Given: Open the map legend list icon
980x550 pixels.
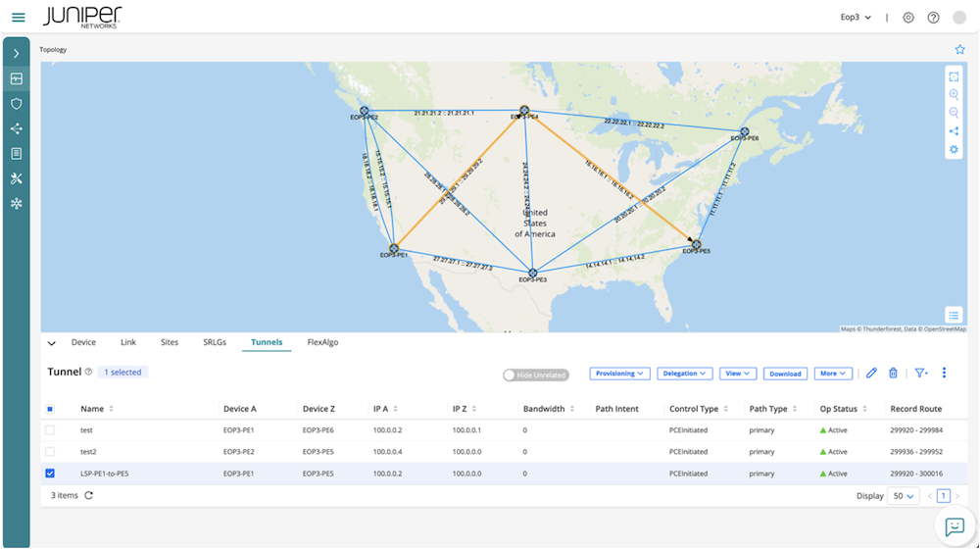Looking at the screenshot, I should click(x=954, y=315).
